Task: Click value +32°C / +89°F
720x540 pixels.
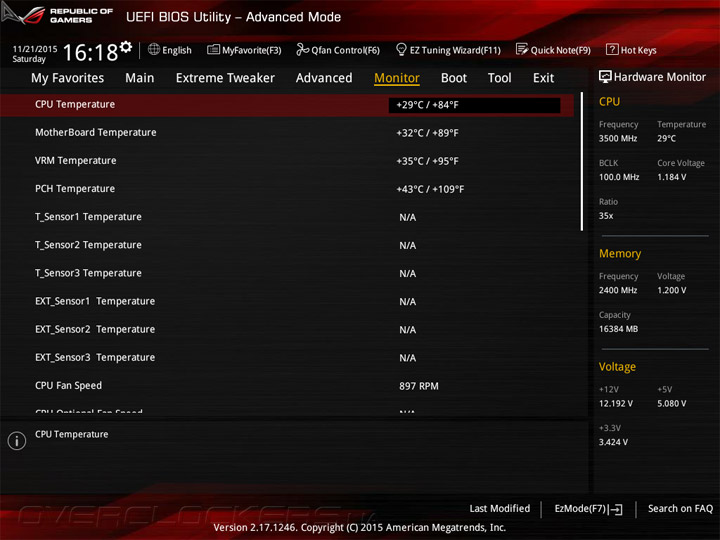Action: pos(428,133)
